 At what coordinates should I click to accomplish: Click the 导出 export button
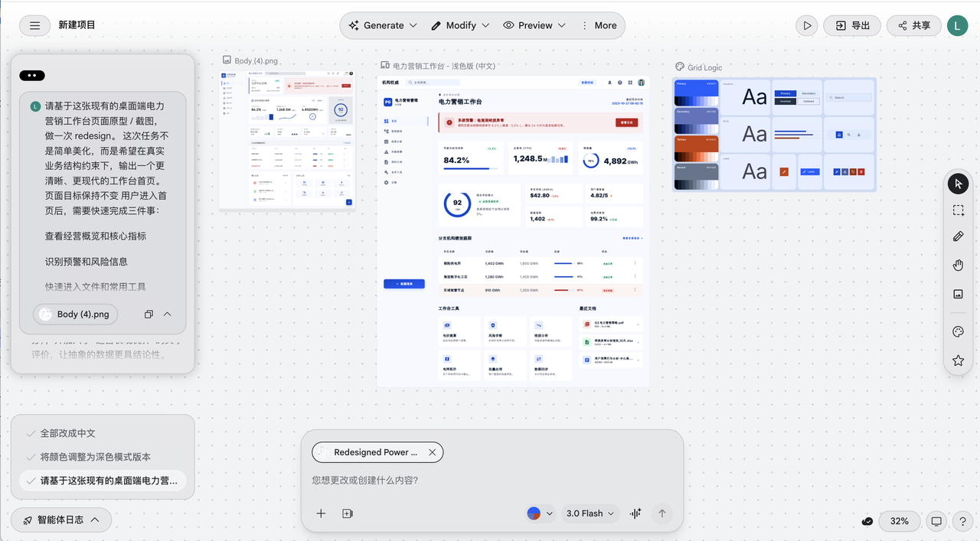pos(852,25)
